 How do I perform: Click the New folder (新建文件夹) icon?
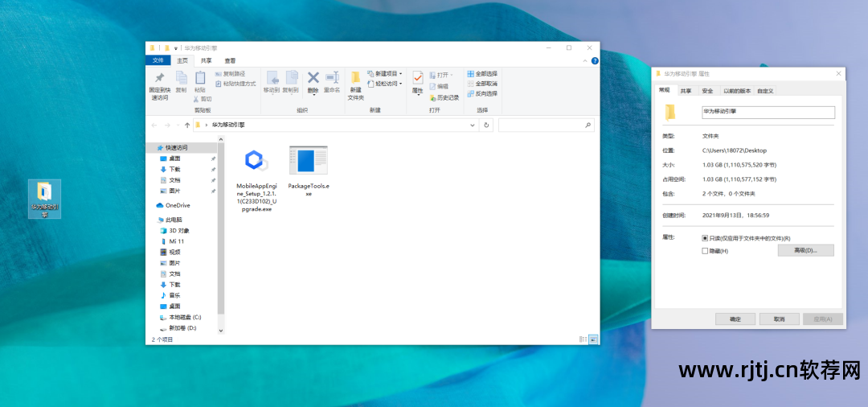pos(355,78)
